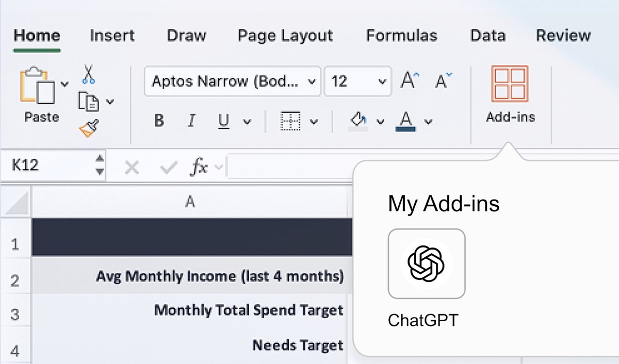Click the cancel X formula bar icon
The width and height of the screenshot is (619, 364).
(132, 167)
